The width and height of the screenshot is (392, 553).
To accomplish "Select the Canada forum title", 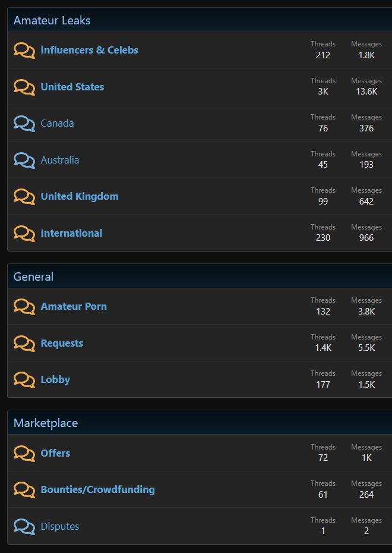I will click(x=57, y=123).
